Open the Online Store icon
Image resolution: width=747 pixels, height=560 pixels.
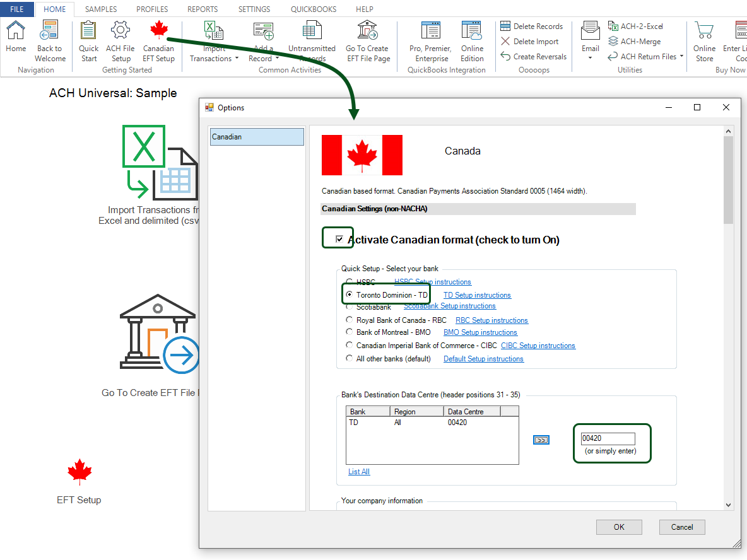click(704, 38)
